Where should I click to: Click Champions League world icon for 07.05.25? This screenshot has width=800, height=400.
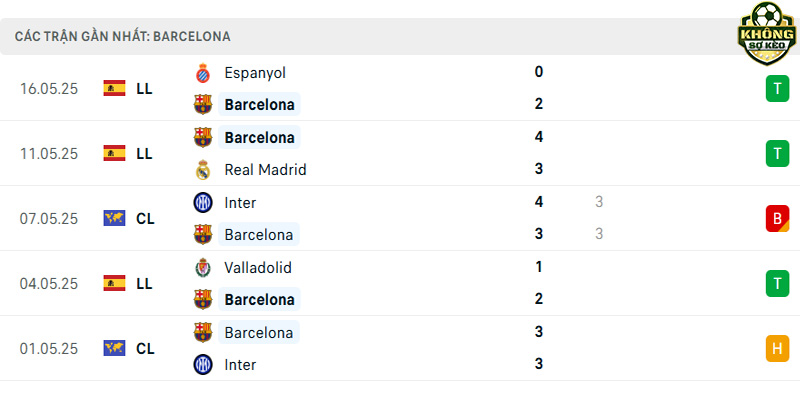114,218
